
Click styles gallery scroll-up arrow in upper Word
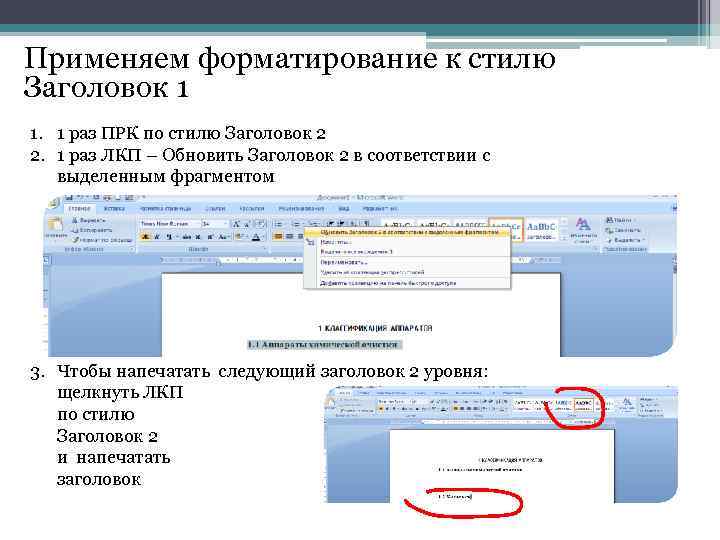tap(564, 221)
